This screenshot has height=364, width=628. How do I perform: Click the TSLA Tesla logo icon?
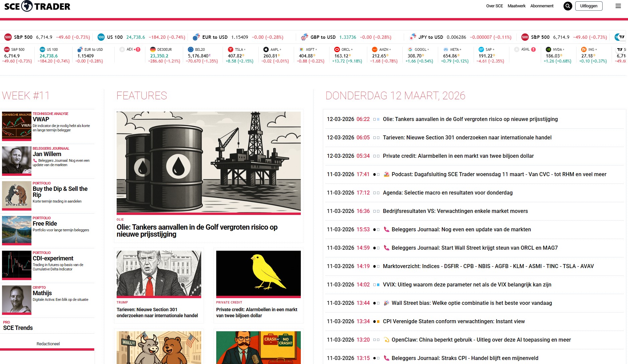tap(230, 49)
